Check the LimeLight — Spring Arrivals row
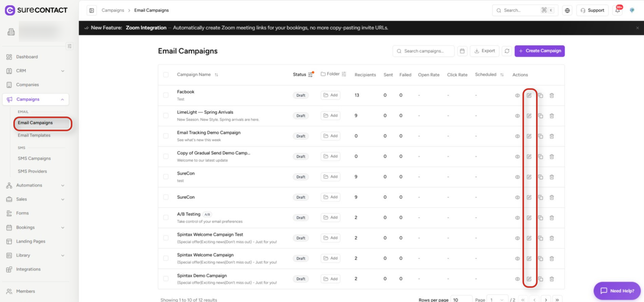644x302 pixels. point(166,116)
